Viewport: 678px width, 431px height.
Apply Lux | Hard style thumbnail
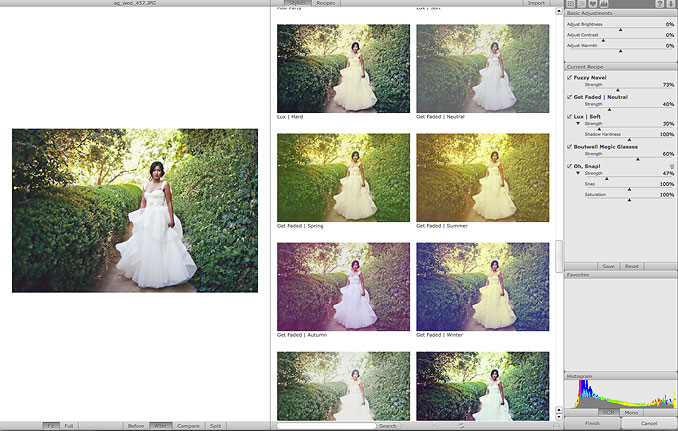[x=343, y=68]
